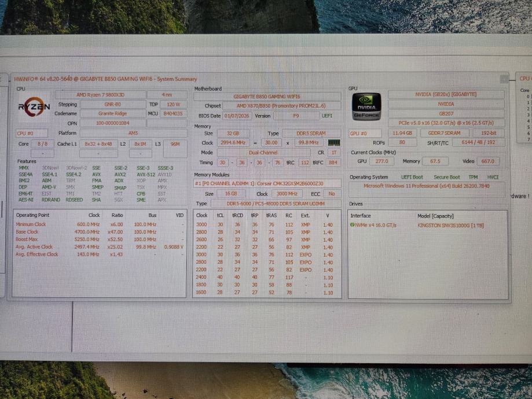The image size is (532, 399).
Task: Click the AMD Ryzen 7 9800X3D name field
Action: tap(101, 95)
